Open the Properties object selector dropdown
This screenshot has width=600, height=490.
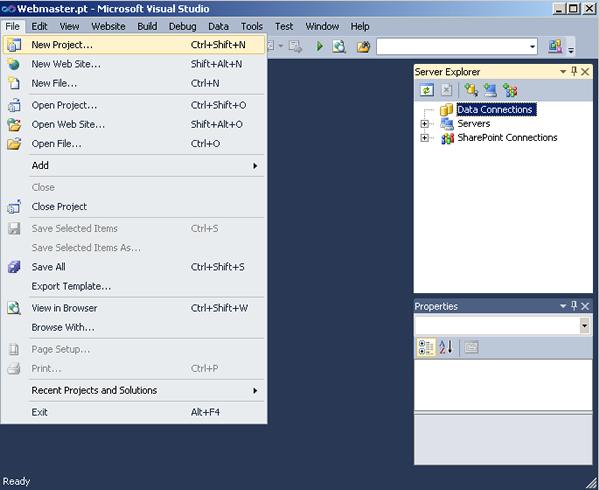point(584,326)
